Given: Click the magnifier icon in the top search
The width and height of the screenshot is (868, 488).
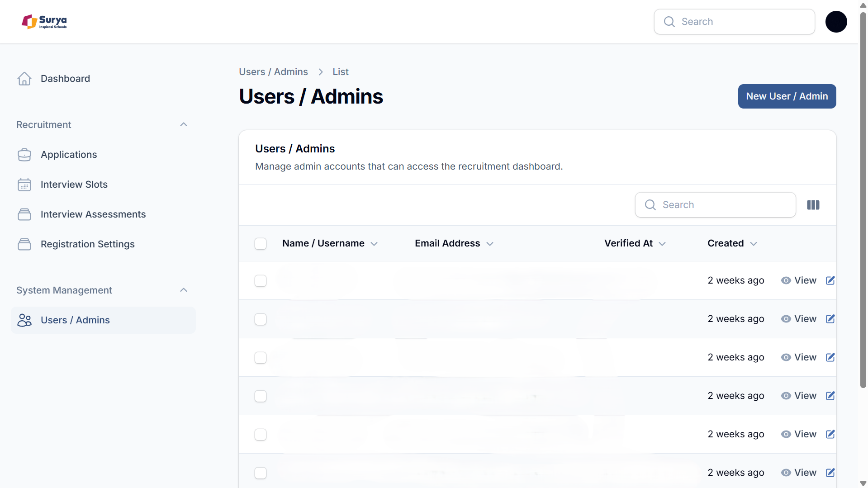Looking at the screenshot, I should (x=669, y=22).
